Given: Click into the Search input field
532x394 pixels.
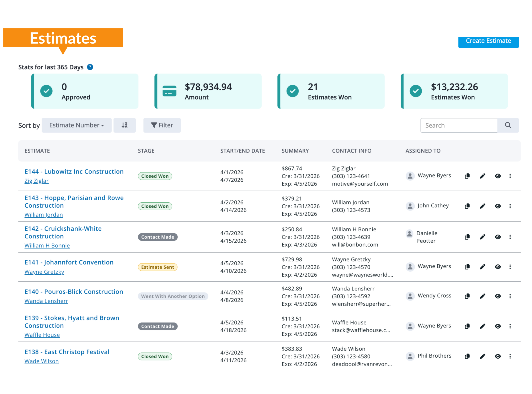Looking at the screenshot, I should tap(459, 125).
